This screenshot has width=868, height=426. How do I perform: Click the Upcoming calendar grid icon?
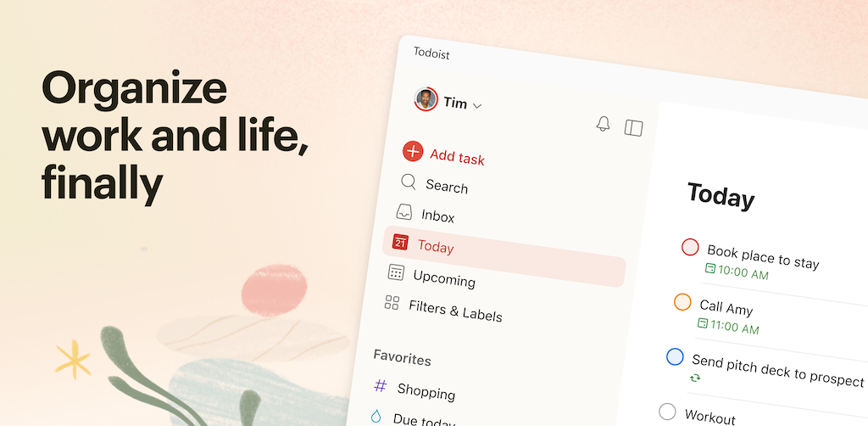click(x=396, y=272)
